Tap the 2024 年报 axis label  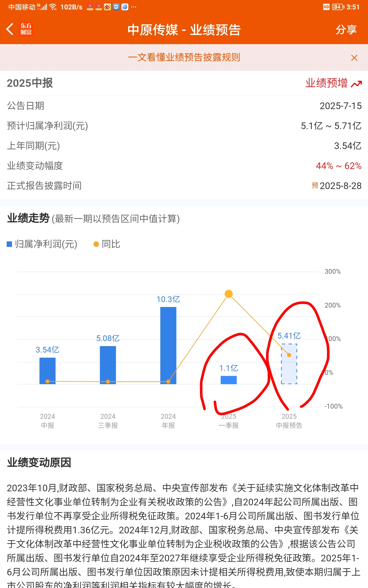(168, 421)
